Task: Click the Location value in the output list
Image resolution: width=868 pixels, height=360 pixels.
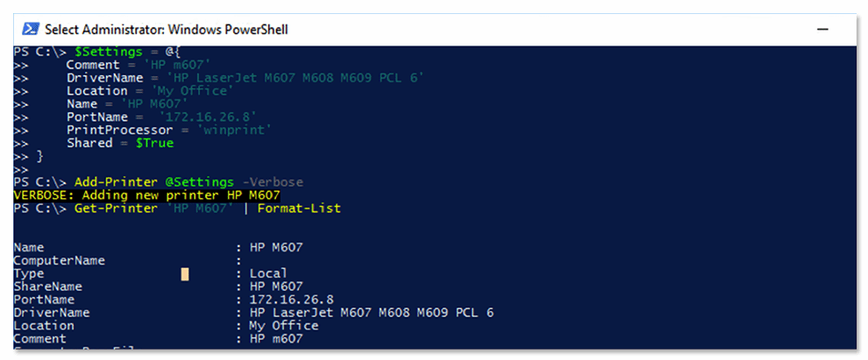Action: pyautogui.click(x=284, y=326)
